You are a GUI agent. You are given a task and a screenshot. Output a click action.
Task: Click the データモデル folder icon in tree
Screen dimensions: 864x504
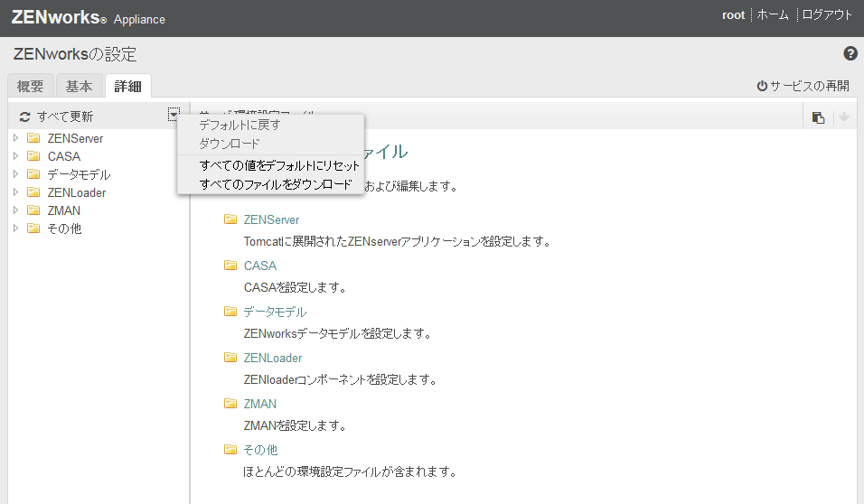[x=33, y=174]
